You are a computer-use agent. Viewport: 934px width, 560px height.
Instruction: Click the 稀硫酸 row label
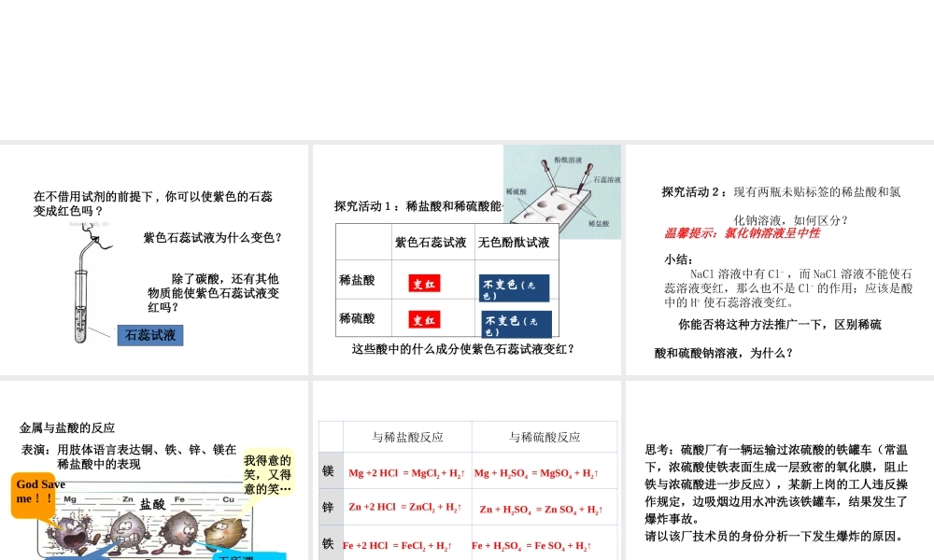pos(357,317)
